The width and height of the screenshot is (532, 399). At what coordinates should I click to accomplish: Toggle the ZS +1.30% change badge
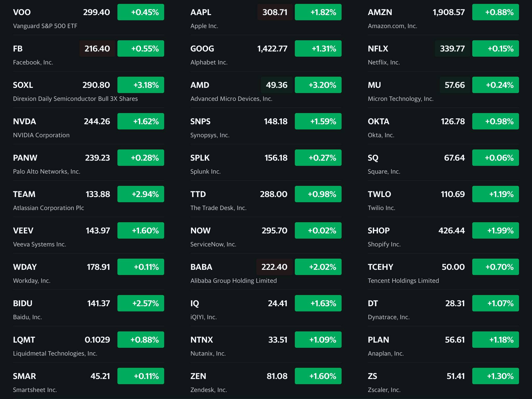click(495, 376)
